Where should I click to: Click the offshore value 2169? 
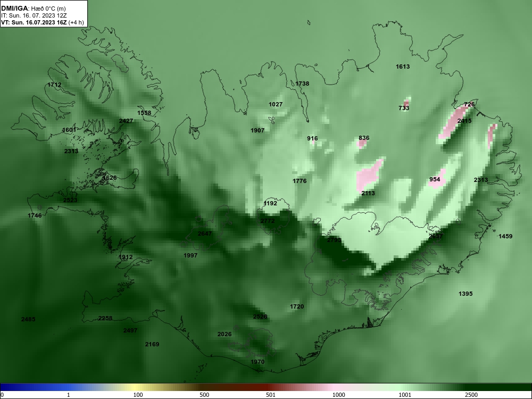[x=152, y=344]
